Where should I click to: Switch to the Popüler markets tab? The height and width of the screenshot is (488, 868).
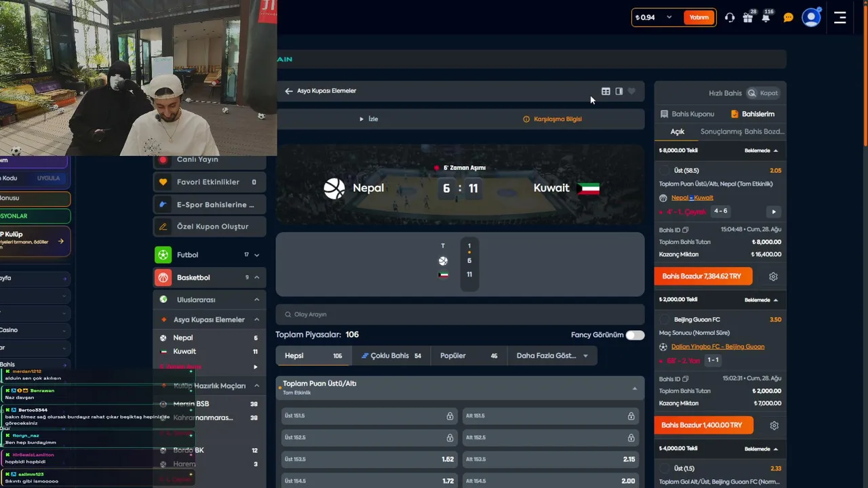469,356
